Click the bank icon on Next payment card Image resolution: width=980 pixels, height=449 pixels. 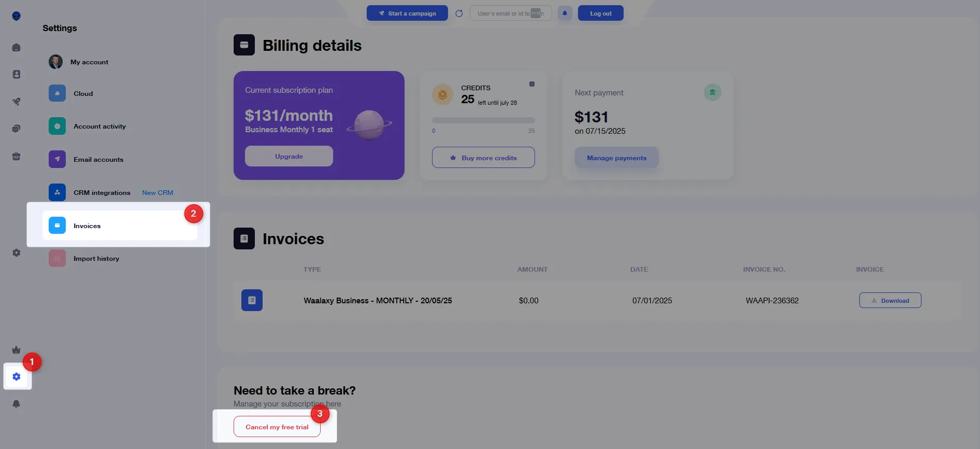713,92
